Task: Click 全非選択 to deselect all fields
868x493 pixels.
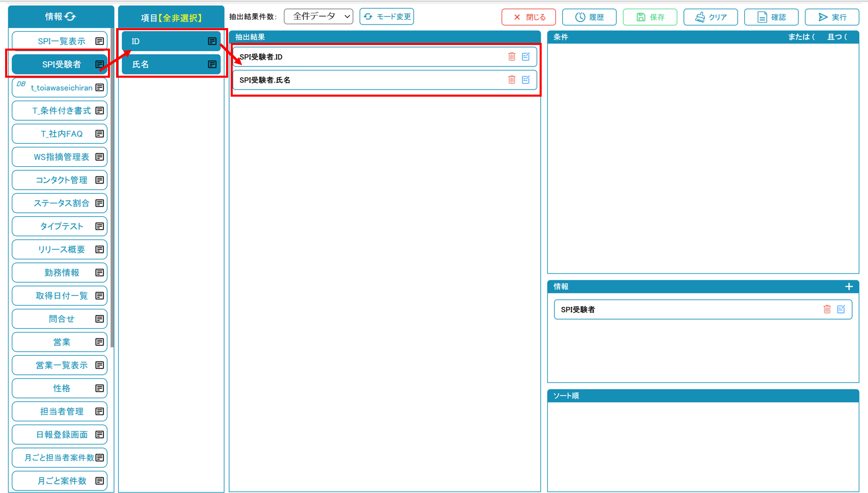Action: click(180, 18)
